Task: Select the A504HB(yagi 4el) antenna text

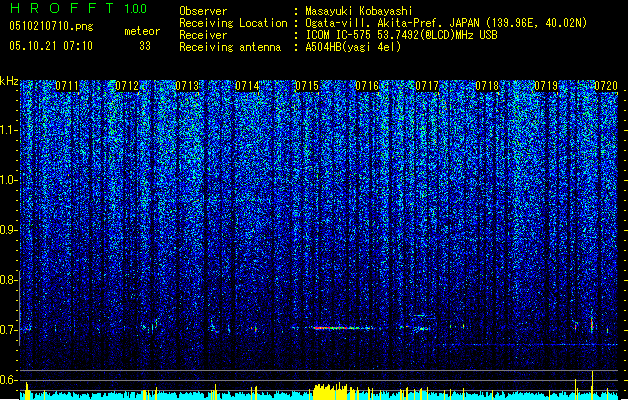Action: (x=353, y=47)
